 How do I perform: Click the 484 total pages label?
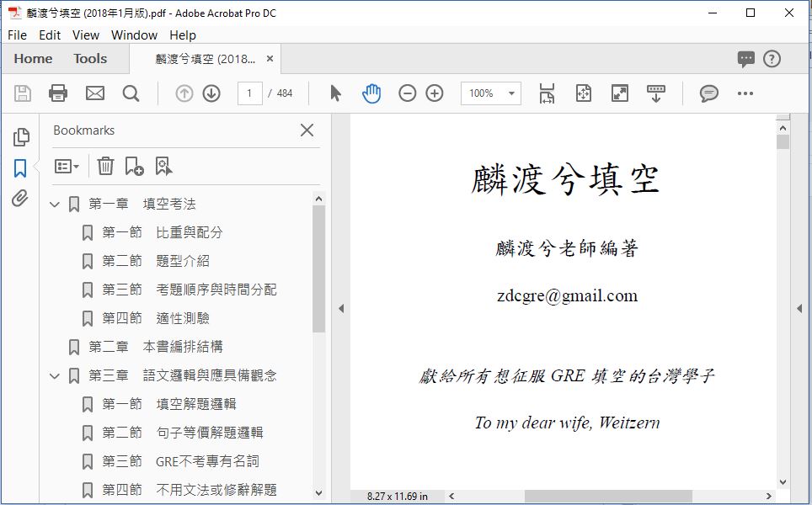click(x=285, y=93)
